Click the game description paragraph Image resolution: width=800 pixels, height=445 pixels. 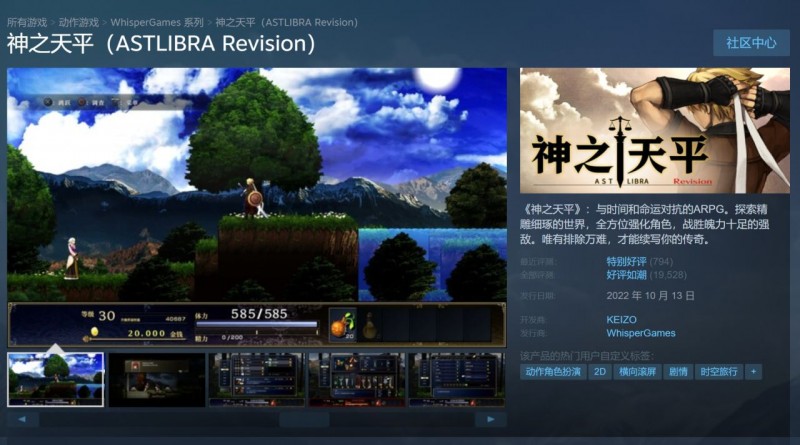[x=644, y=224]
